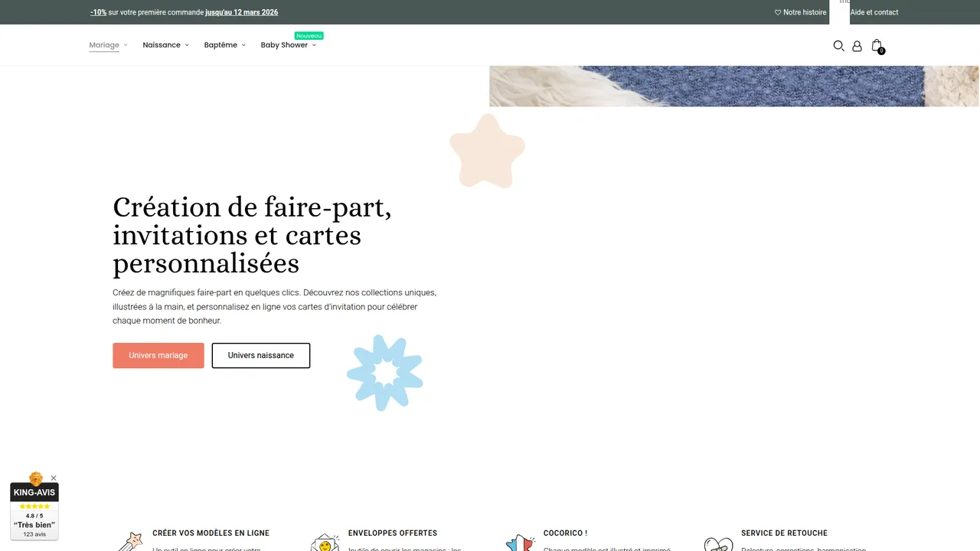The height and width of the screenshot is (551, 980).
Task: Click the 123 avis review count
Action: [x=34, y=534]
